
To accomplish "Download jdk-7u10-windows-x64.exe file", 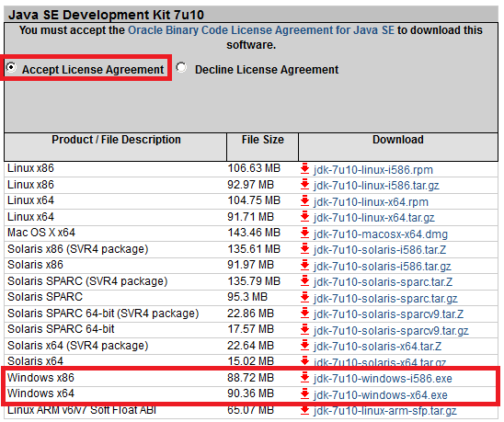I will (381, 394).
